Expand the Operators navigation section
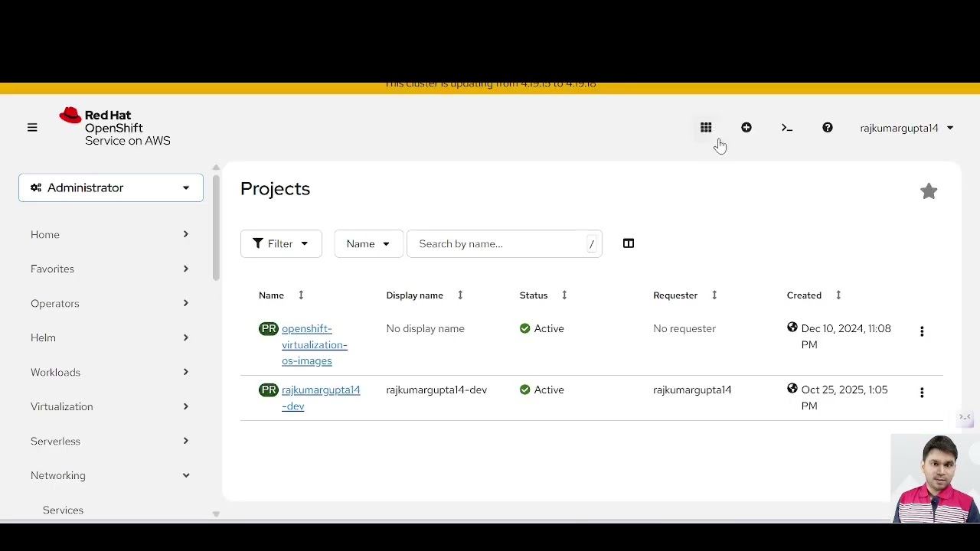The width and height of the screenshot is (980, 551). click(110, 303)
